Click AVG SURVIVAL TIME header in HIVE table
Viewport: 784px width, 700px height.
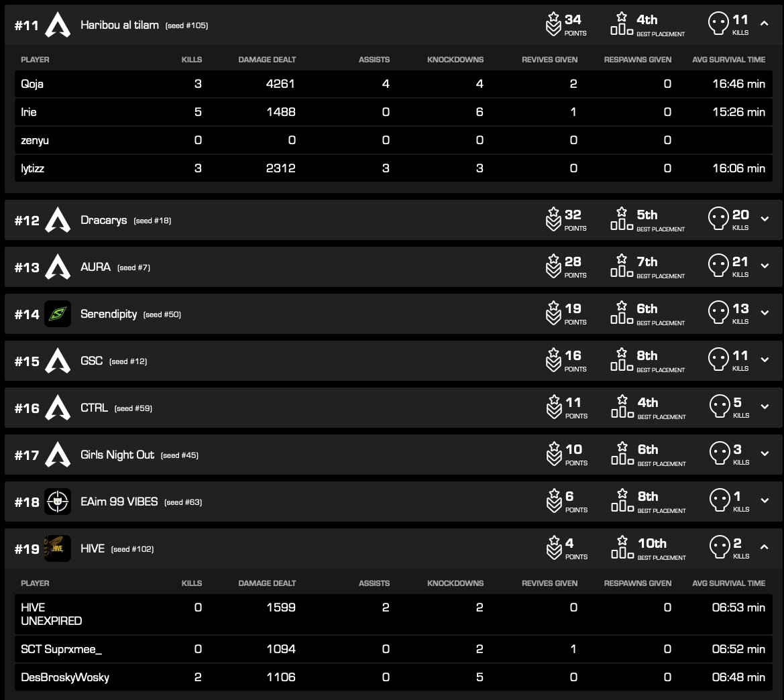(x=728, y=583)
